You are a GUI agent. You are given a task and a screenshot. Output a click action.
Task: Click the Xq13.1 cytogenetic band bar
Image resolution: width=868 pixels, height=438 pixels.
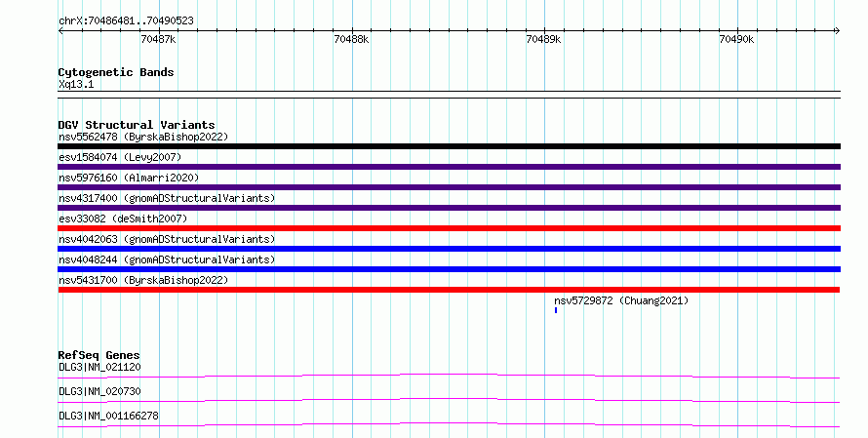(449, 95)
